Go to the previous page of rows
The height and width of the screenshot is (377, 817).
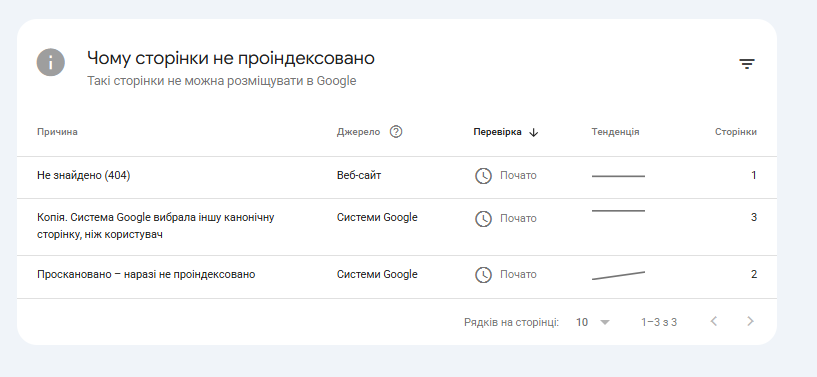[x=714, y=321]
